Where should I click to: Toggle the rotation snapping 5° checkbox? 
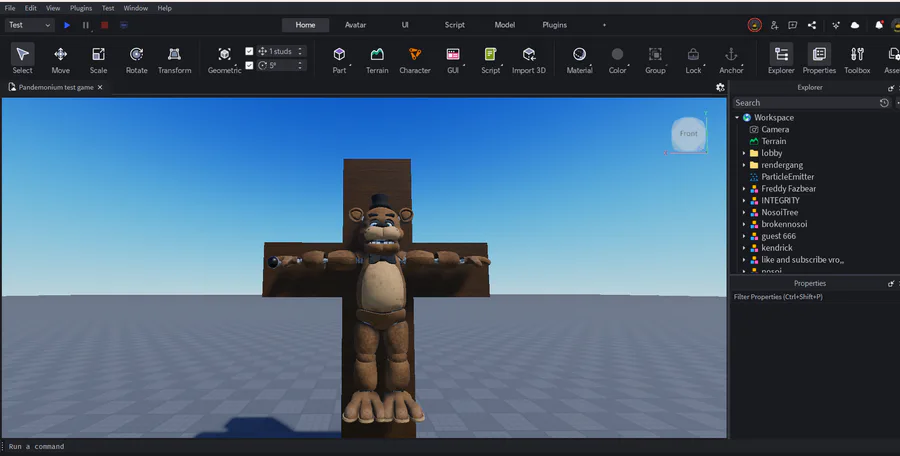[249, 65]
